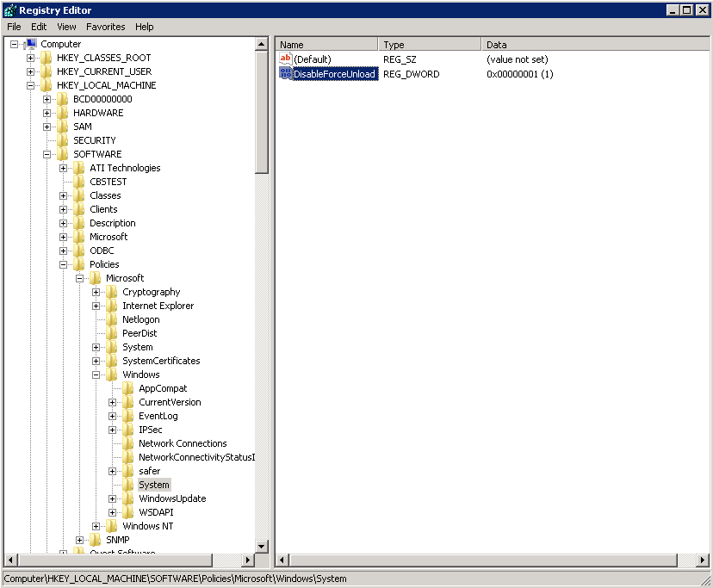Click the Data column header
Screen dimensions: 713x588
pos(595,45)
